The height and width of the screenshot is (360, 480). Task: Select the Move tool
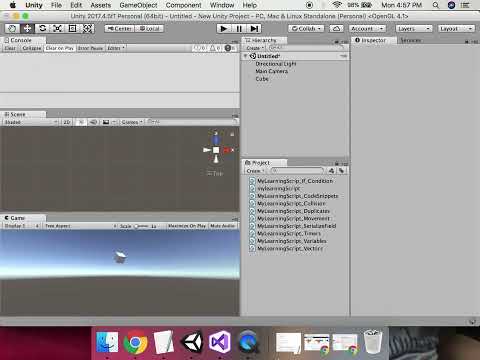click(27, 28)
